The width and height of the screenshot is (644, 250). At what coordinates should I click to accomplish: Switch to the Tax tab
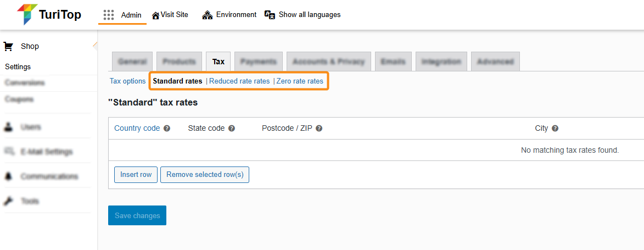coord(219,62)
